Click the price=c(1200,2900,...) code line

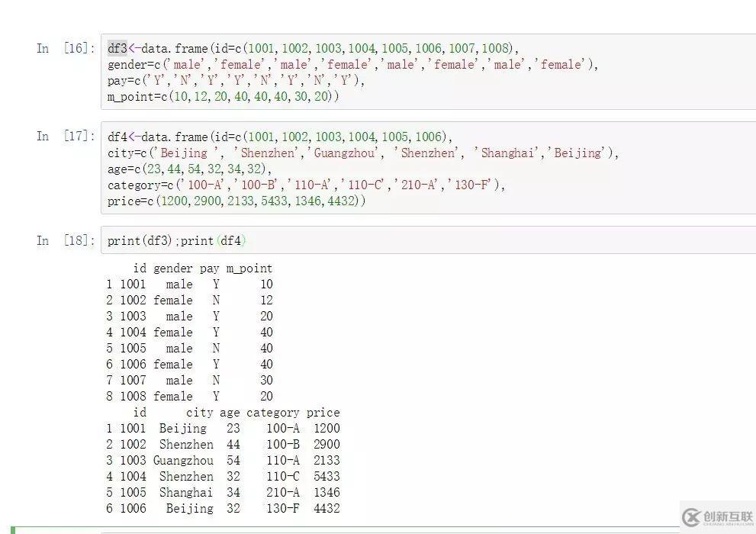click(x=236, y=201)
